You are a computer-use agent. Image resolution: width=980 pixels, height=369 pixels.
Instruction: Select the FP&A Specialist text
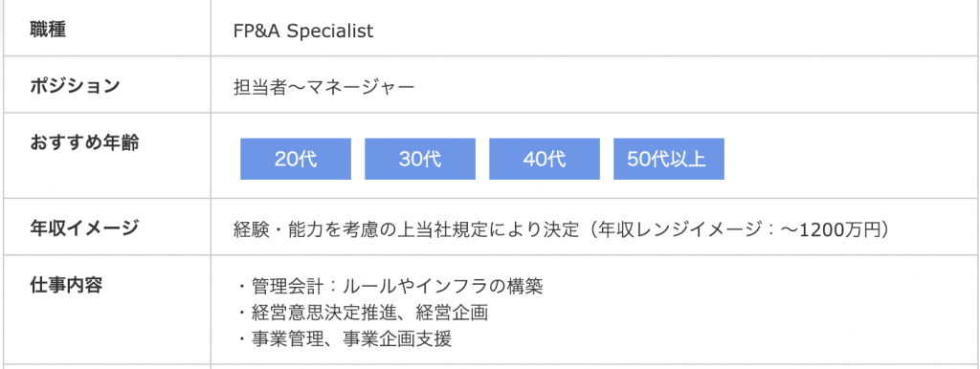[x=303, y=31]
